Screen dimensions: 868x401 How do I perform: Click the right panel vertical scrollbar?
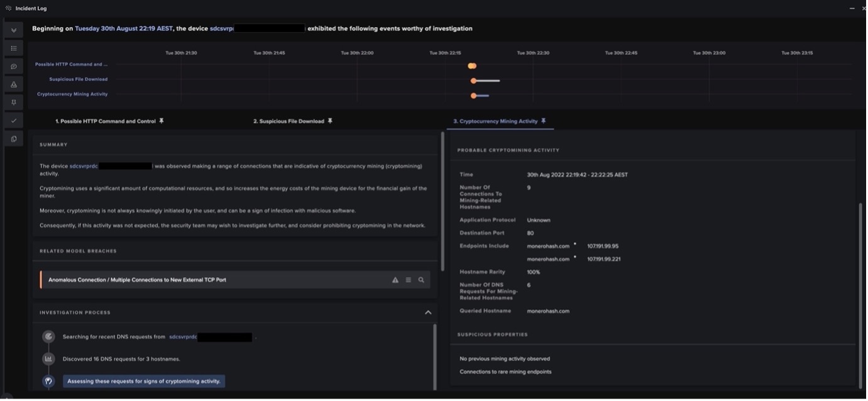coord(860,295)
